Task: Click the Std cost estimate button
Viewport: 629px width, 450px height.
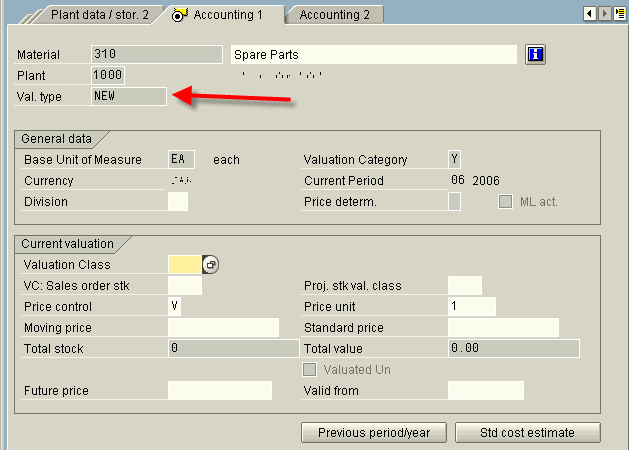Action: (528, 433)
